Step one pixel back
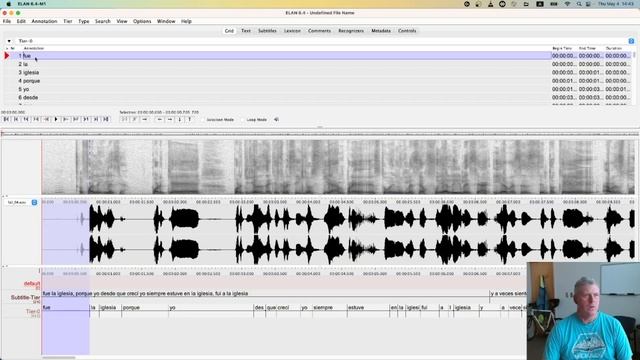 46,119
